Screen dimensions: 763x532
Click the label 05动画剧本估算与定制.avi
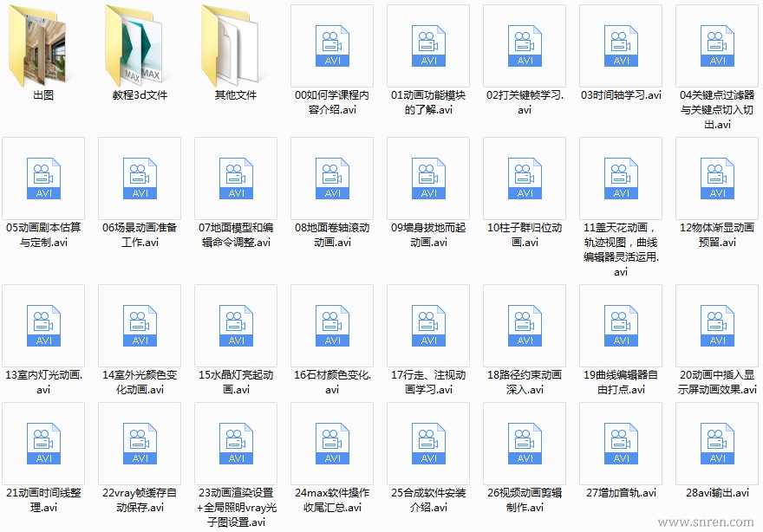[43, 235]
